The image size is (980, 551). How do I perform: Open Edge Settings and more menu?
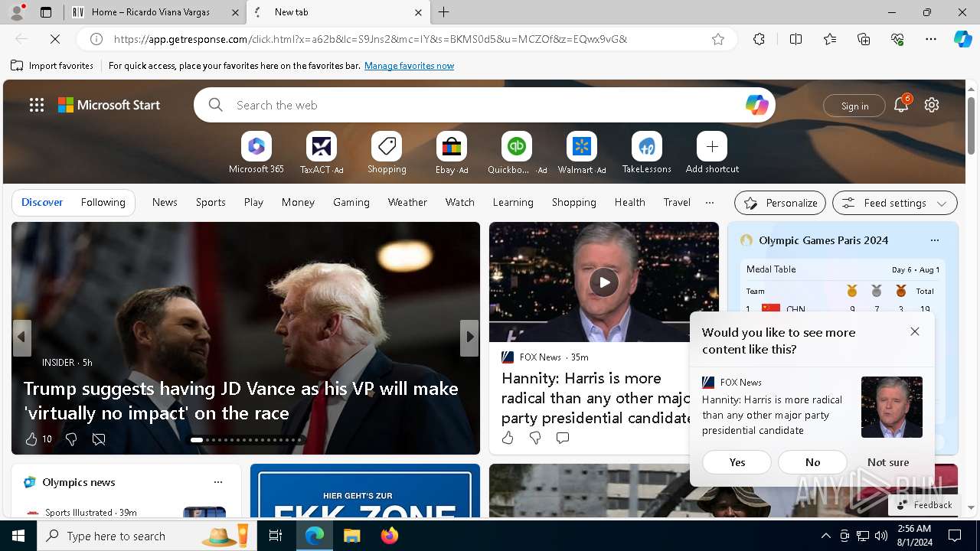click(931, 39)
